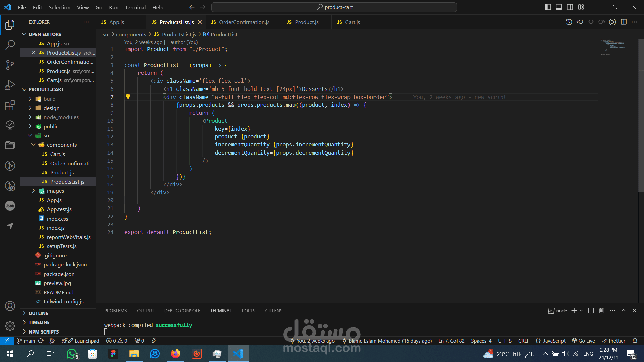The height and width of the screenshot is (362, 644).
Task: Open the Terminal menu
Action: coord(135,7)
